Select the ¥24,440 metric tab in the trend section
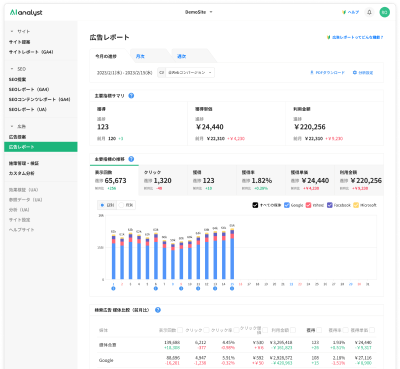Screen dimensions: 400x369 pos(310,180)
